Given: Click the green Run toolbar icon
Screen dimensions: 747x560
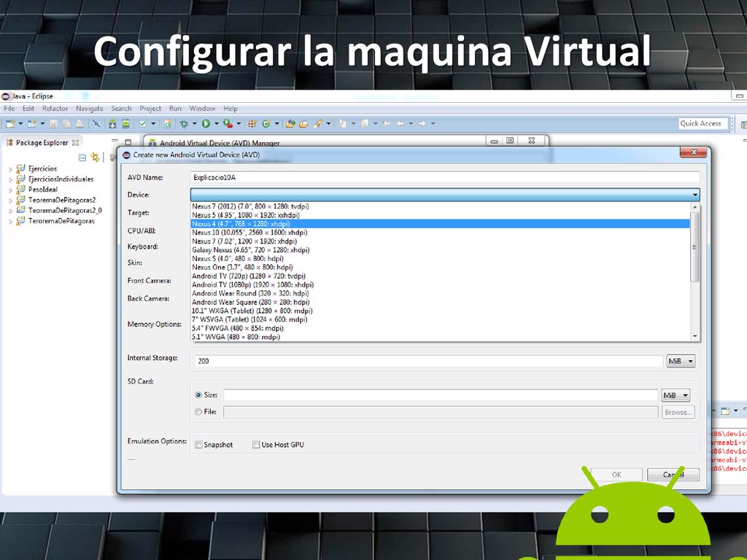Looking at the screenshot, I should tap(206, 124).
